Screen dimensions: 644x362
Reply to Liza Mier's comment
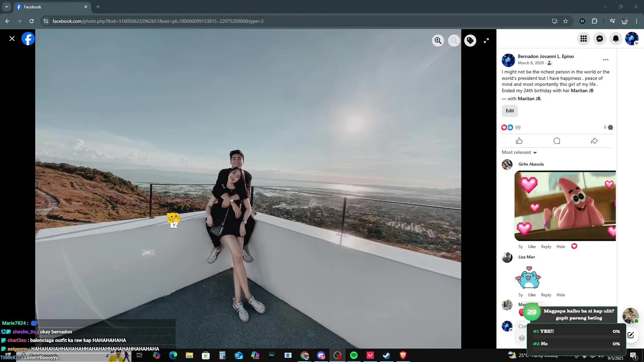pos(546,295)
